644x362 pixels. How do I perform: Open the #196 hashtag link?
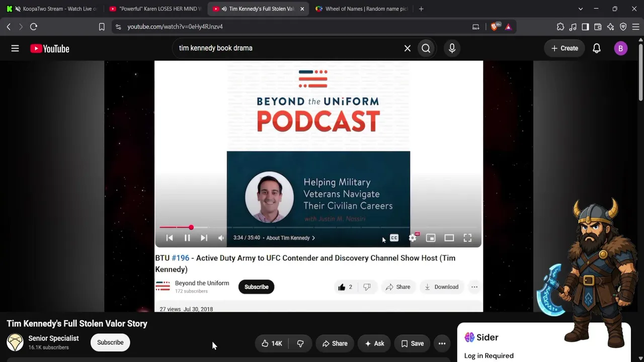point(180,258)
